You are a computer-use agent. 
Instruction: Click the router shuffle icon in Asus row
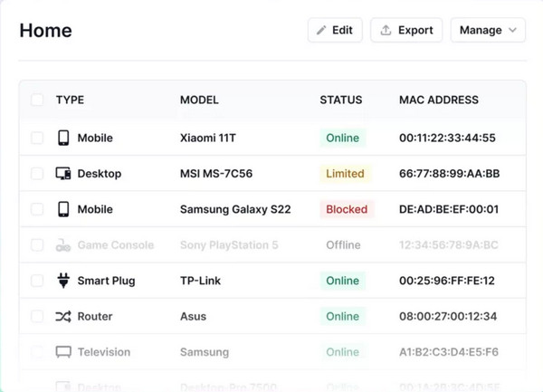click(63, 316)
